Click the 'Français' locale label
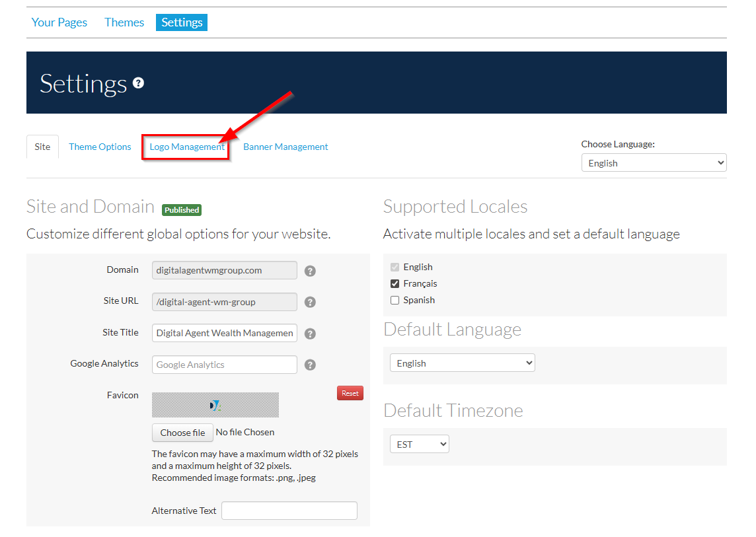Viewport: 756px width, 537px height. point(420,283)
